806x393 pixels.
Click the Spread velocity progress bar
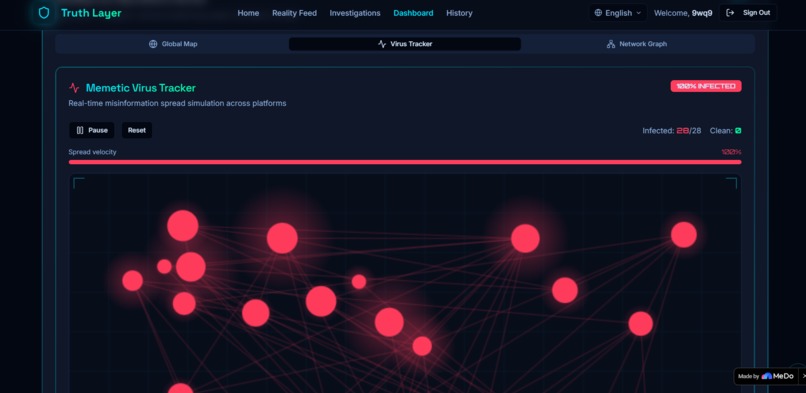pyautogui.click(x=405, y=162)
